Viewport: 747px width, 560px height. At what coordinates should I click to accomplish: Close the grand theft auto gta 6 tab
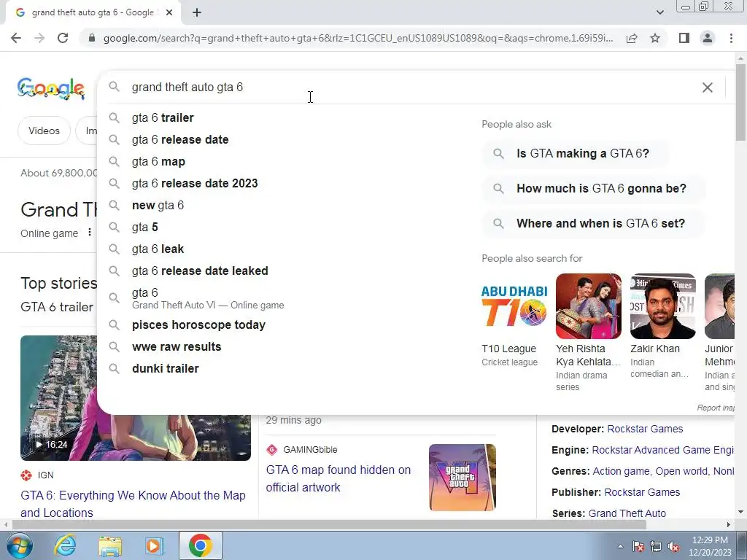pos(169,13)
